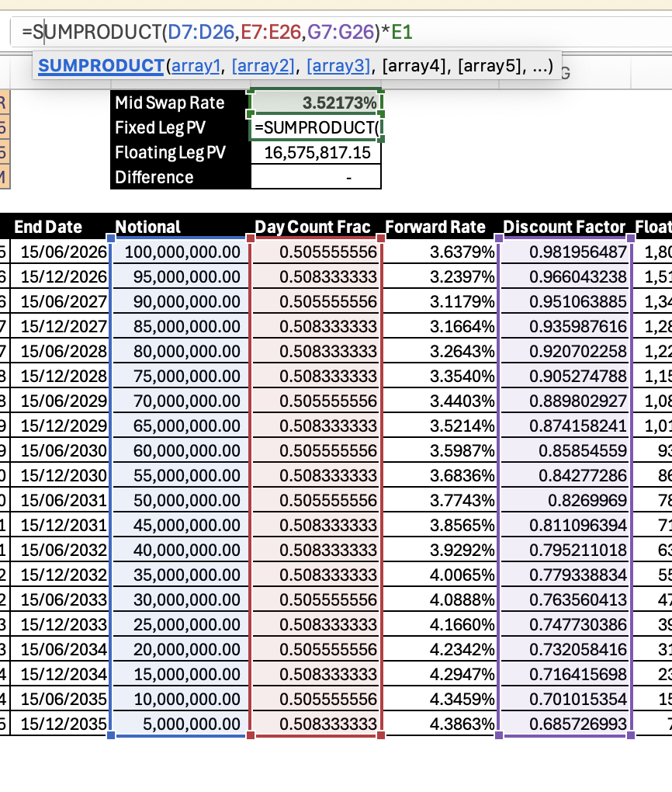Viewport: 672px width, 792px height.
Task: Click the Notional column header
Action: tap(147, 228)
